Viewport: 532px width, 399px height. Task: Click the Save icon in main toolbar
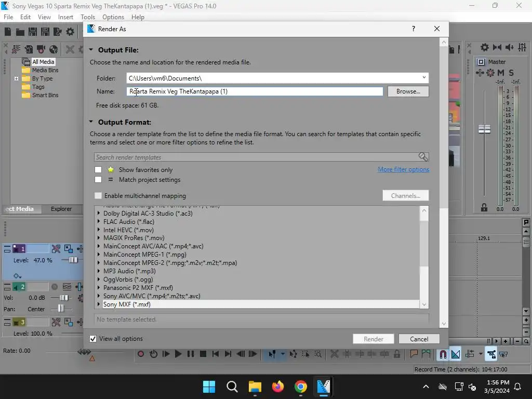pos(33,32)
